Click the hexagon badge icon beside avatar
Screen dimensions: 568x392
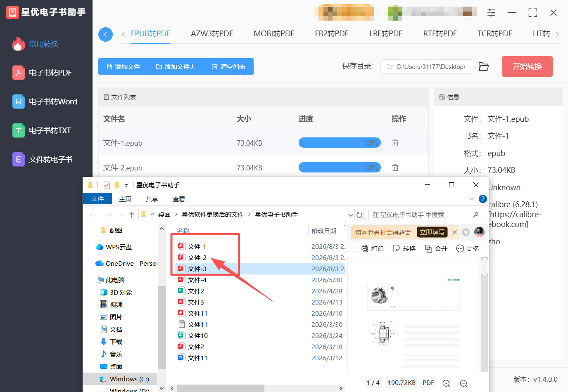(466, 232)
